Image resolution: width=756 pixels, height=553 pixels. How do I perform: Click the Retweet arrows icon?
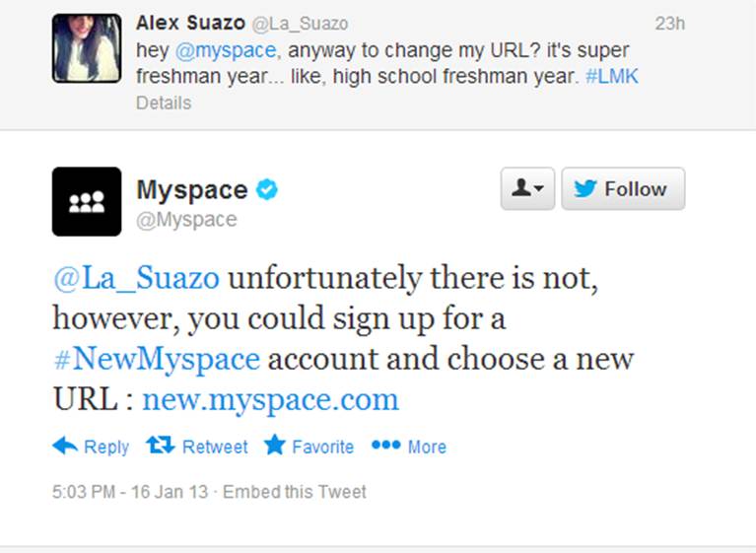click(160, 446)
